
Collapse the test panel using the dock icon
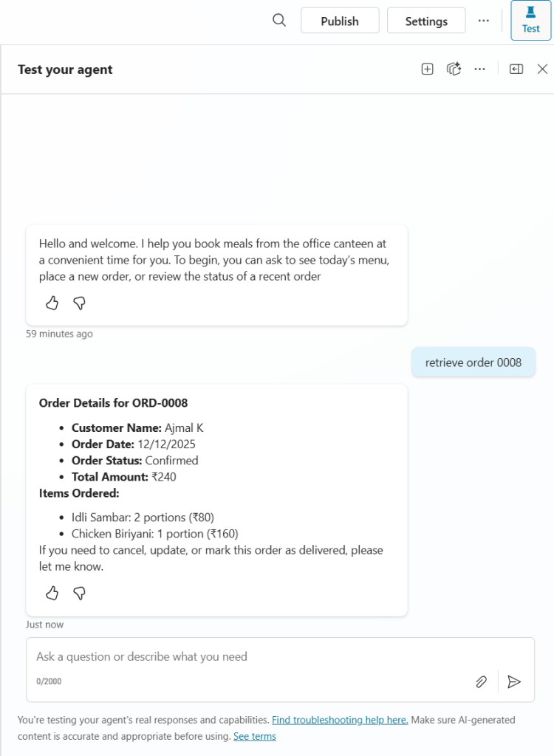pos(516,69)
